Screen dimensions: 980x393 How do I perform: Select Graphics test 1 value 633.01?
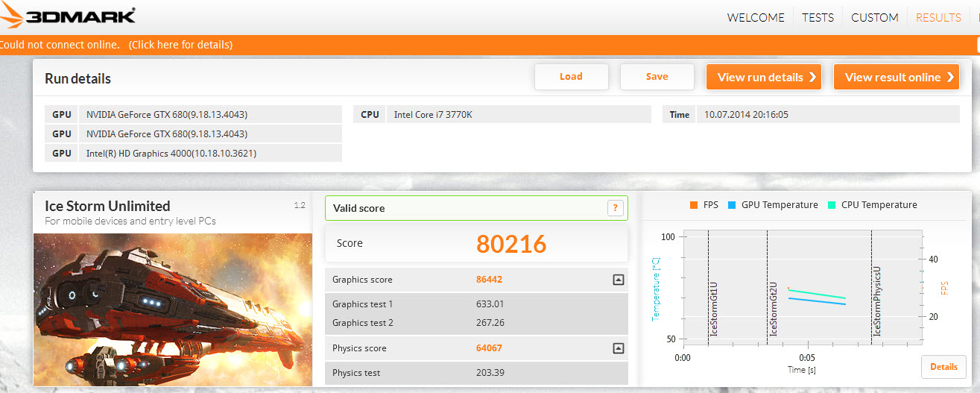point(490,304)
